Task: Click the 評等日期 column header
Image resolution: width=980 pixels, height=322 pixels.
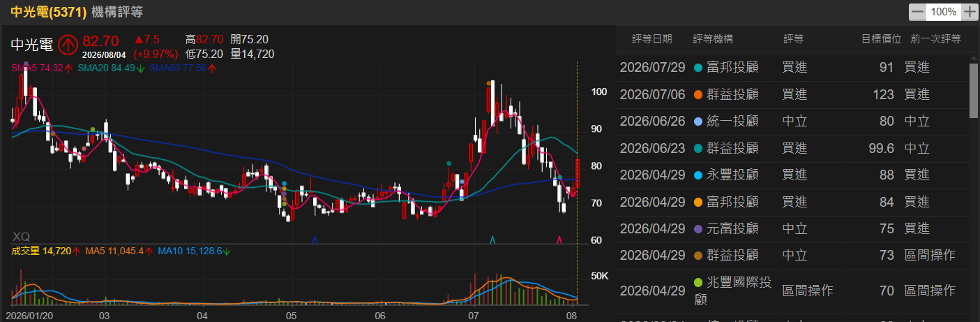Action: pyautogui.click(x=652, y=39)
